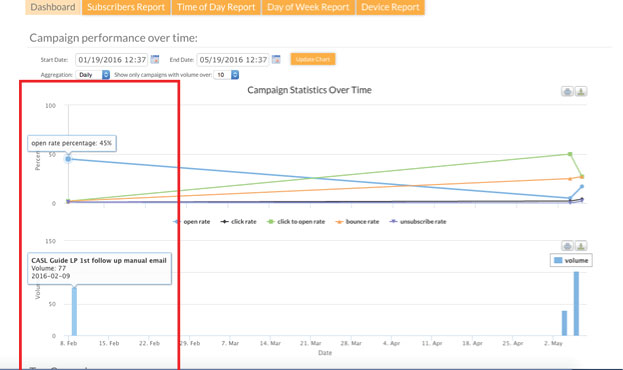Expand the Aggregation Daily dropdown
The height and width of the screenshot is (370, 623).
coord(93,75)
